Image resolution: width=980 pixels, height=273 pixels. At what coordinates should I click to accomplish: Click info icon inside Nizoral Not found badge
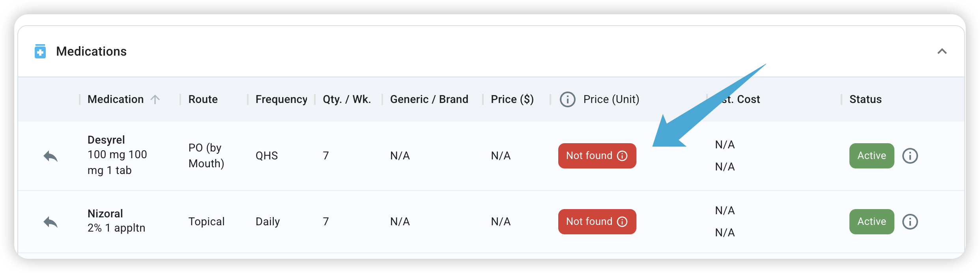click(x=622, y=222)
